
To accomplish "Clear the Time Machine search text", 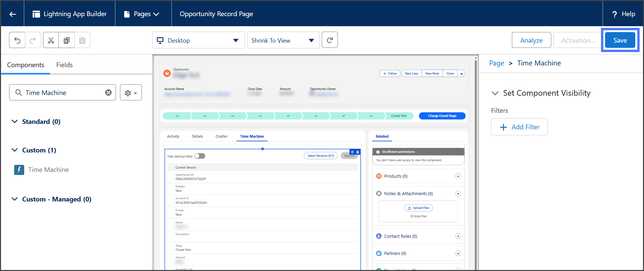I will [108, 93].
